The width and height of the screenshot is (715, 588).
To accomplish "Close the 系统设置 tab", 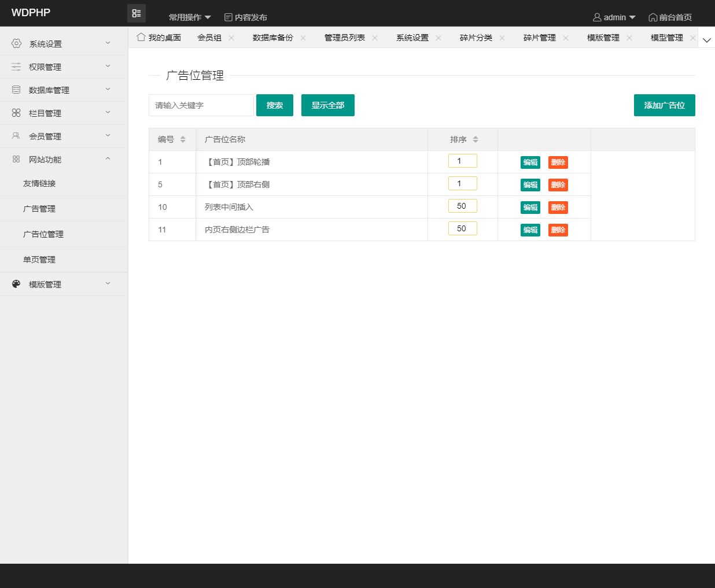I will click(438, 38).
